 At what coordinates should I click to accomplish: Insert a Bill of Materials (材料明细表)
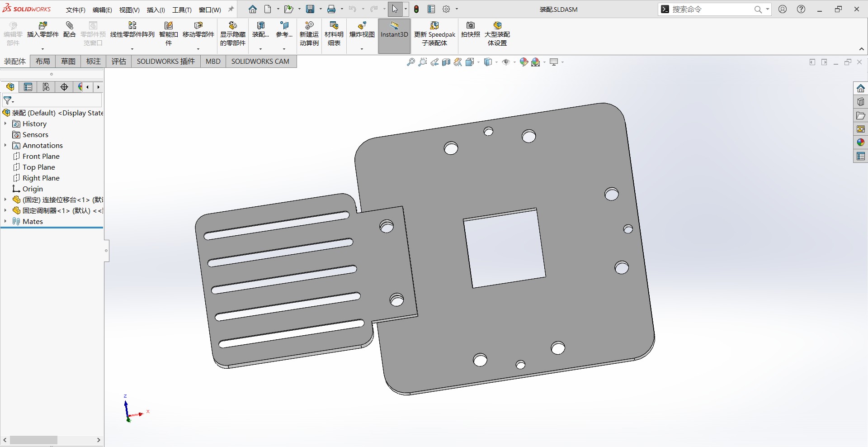coord(334,33)
